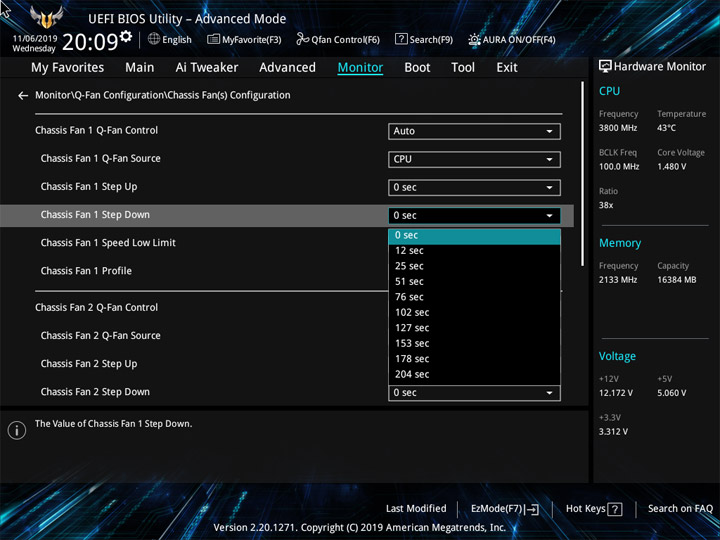
Task: Open the English language selector
Action: 169,39
